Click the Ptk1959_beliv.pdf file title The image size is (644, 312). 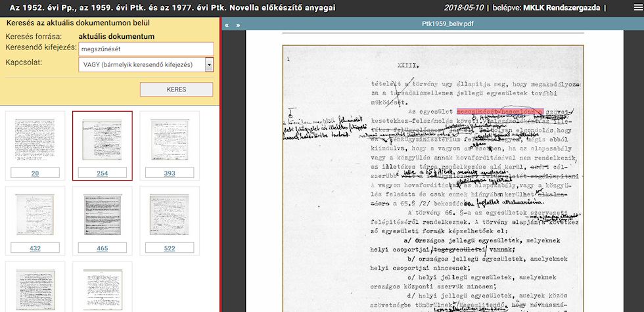[448, 24]
